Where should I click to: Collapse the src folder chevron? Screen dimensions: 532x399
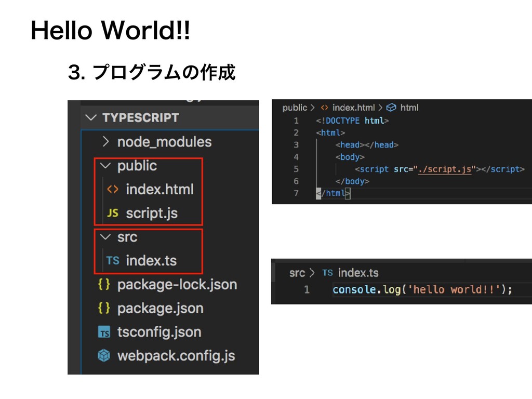pyautogui.click(x=105, y=237)
